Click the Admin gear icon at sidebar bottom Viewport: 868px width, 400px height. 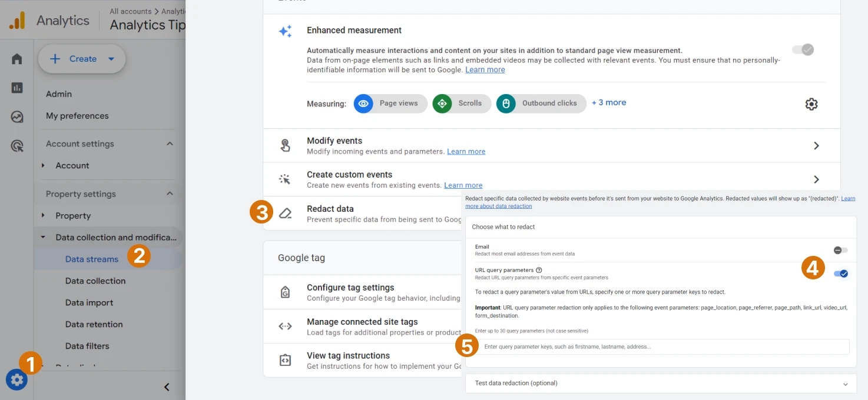[16, 380]
